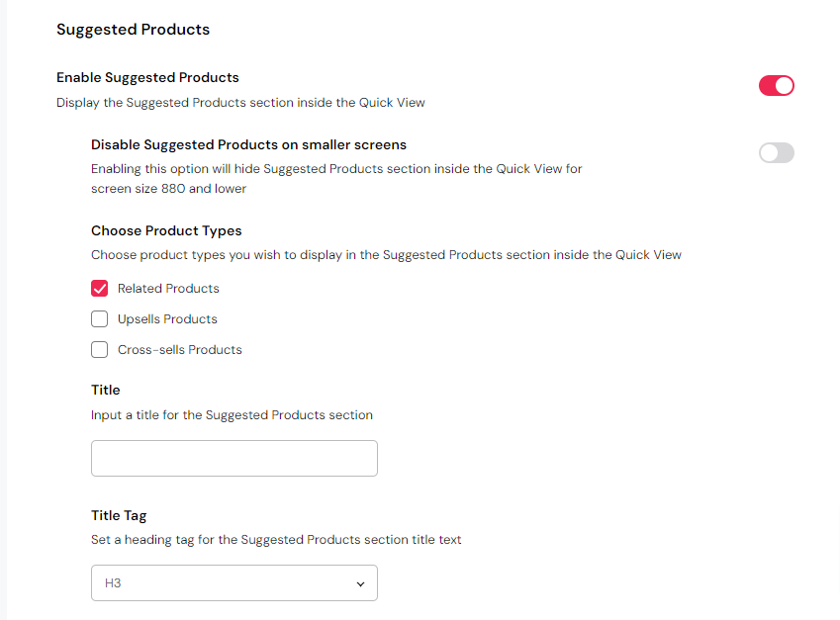840x620 pixels.
Task: Click into the Title text input
Action: 234,459
